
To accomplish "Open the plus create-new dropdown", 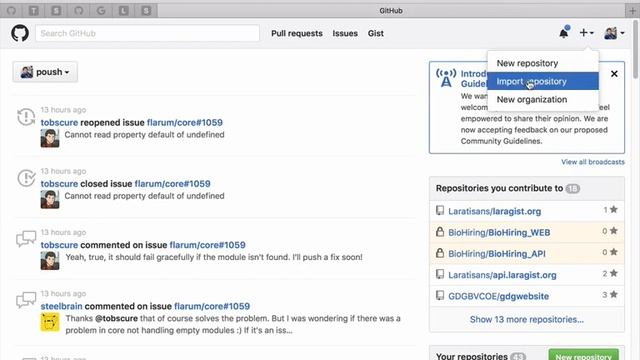I will (587, 33).
